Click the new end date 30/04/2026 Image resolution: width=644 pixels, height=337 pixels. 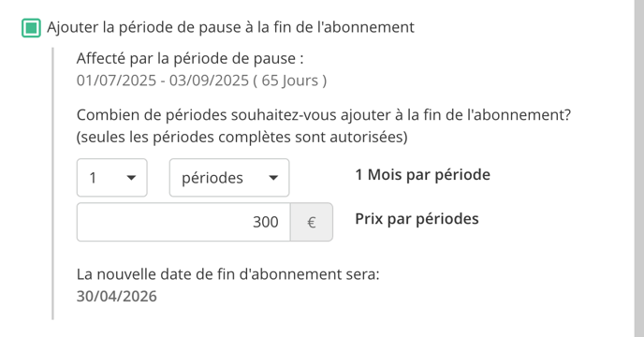[x=117, y=296]
